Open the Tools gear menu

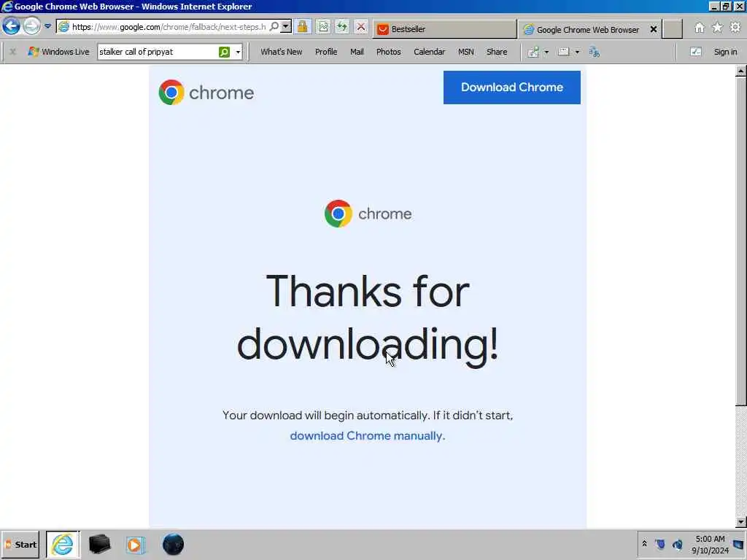(735, 28)
